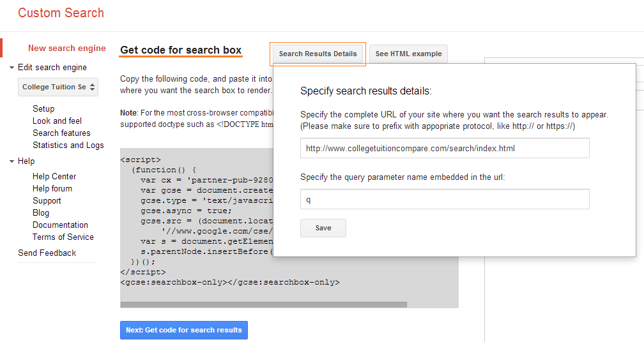Edit the search results URL field

point(444,148)
